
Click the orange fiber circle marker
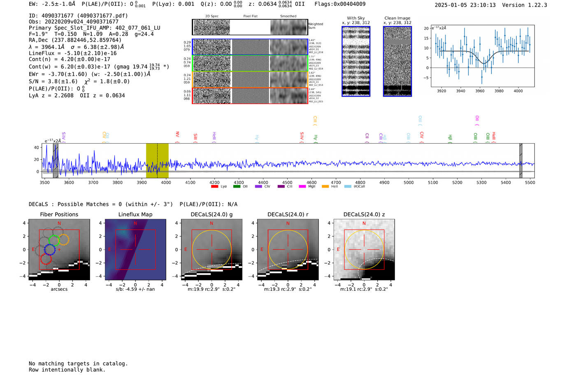click(63, 239)
